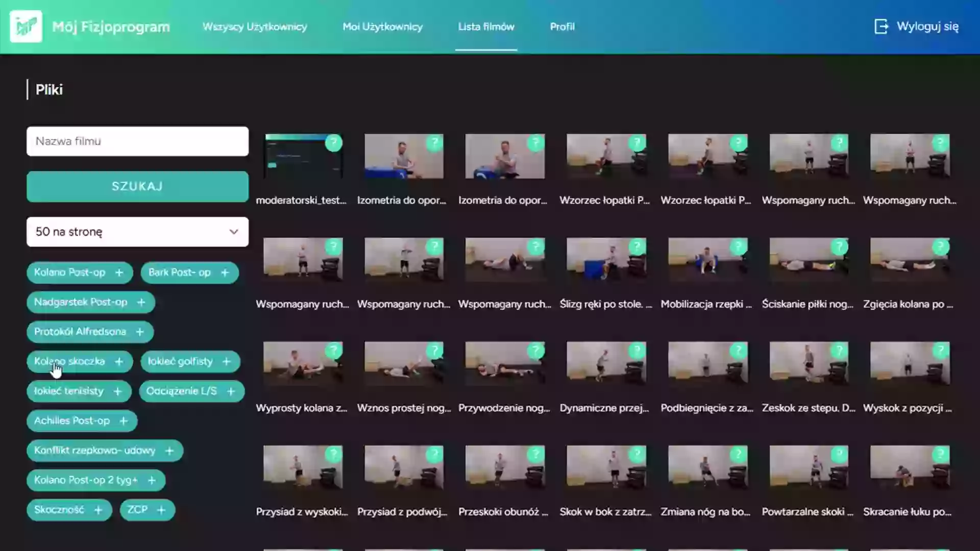Click the chevron arrow in per-page selector

(234, 232)
